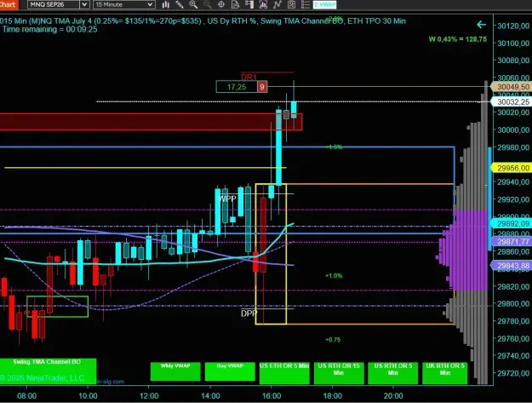Toggle the Wkly VWAP green button
This screenshot has width=532, height=403.
click(175, 371)
